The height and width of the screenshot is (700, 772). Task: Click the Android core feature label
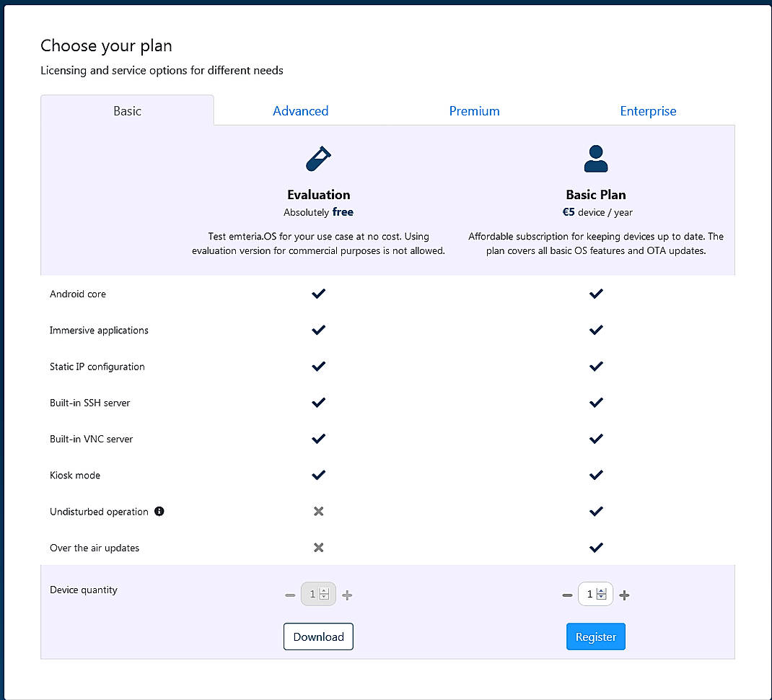(x=78, y=294)
